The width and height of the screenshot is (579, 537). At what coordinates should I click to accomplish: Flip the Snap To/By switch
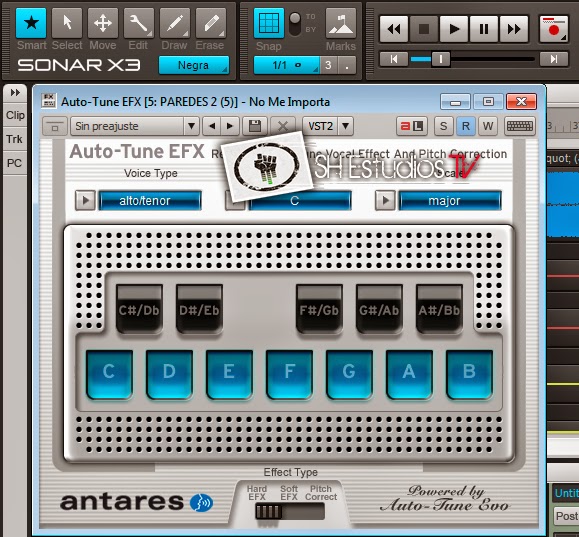tap(295, 24)
